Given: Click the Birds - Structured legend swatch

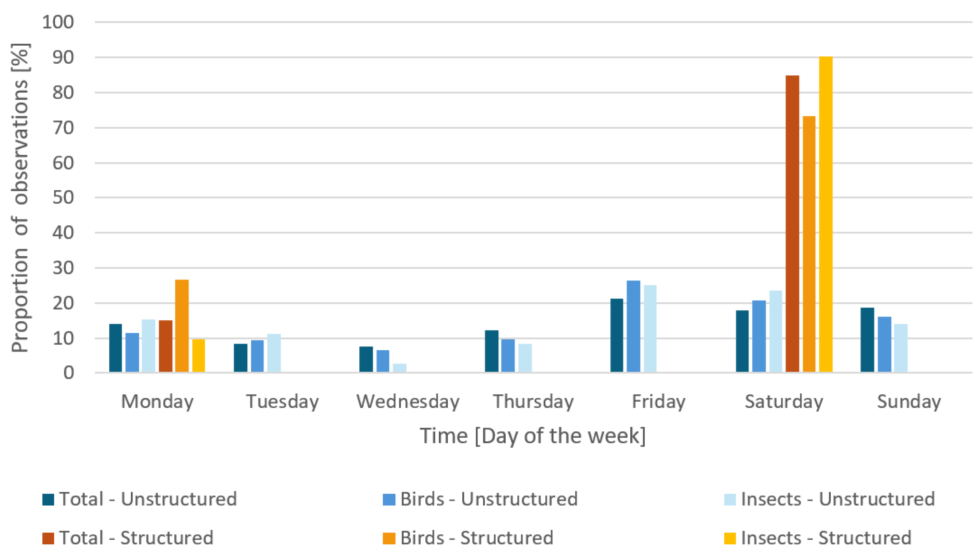Looking at the screenshot, I should 389,539.
